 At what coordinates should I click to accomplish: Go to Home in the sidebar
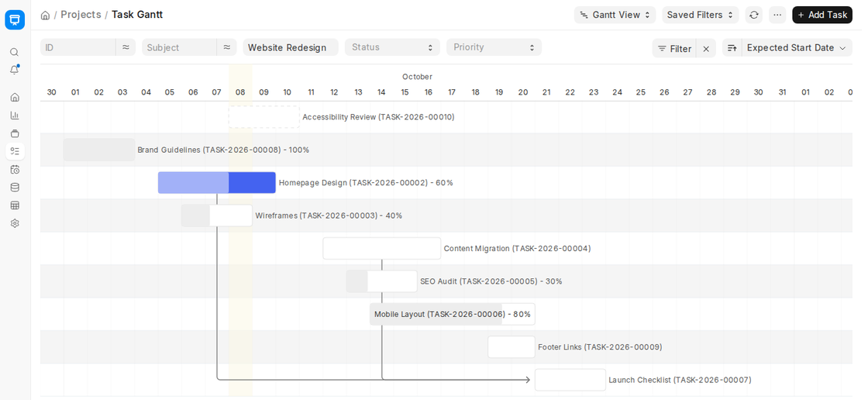[15, 98]
